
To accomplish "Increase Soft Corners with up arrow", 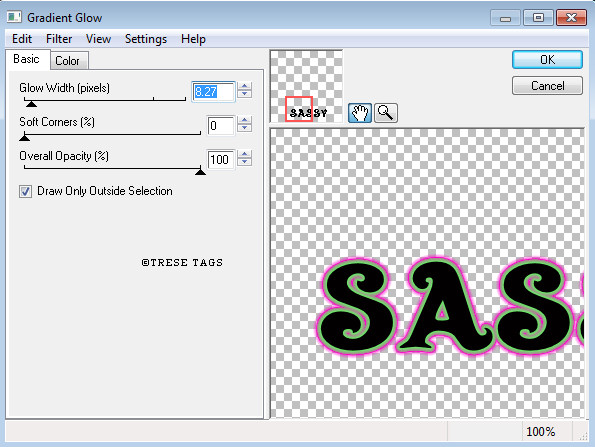I will point(245,120).
